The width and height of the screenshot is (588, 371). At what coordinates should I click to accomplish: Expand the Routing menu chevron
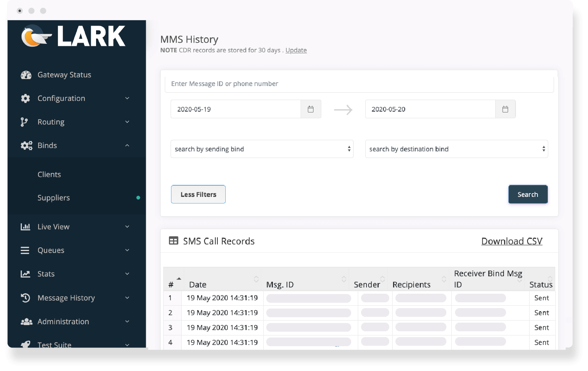point(127,122)
